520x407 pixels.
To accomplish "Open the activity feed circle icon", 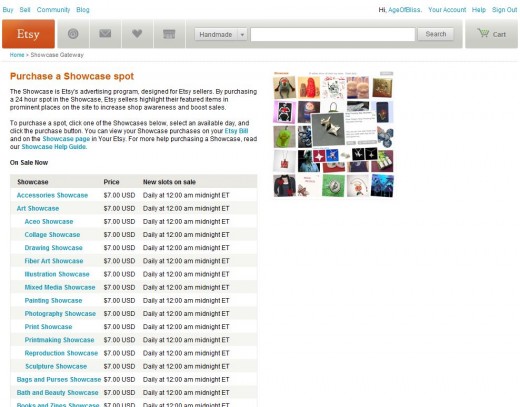I will (73, 34).
